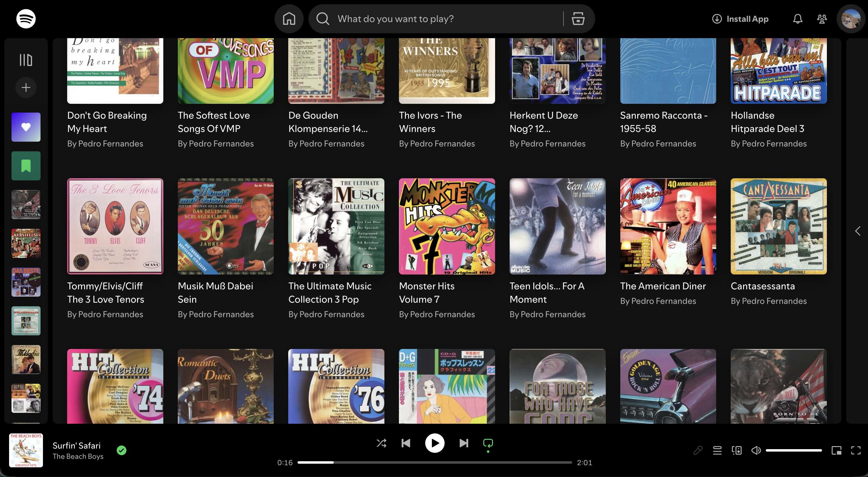Screen dimensions: 868x477
Task: Open Your Episodes bookmark in the sidebar
Action: coord(26,166)
